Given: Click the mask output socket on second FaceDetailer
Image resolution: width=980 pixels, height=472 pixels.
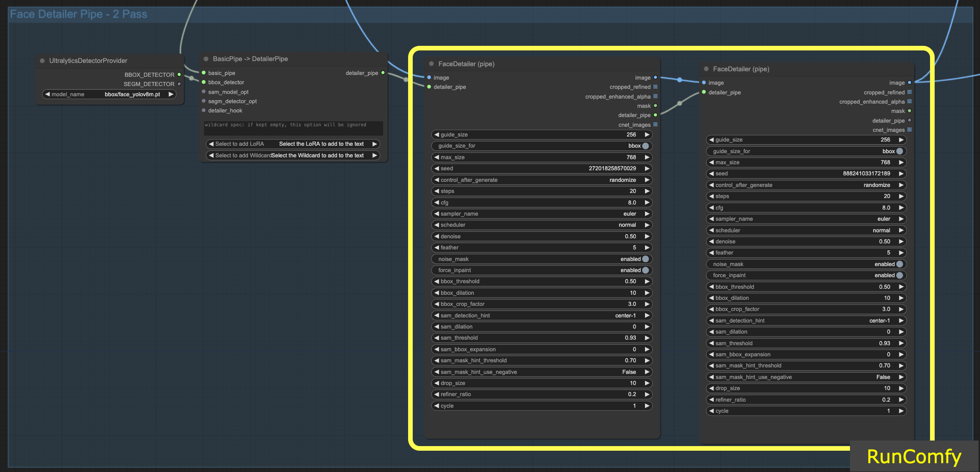Looking at the screenshot, I should [909, 111].
